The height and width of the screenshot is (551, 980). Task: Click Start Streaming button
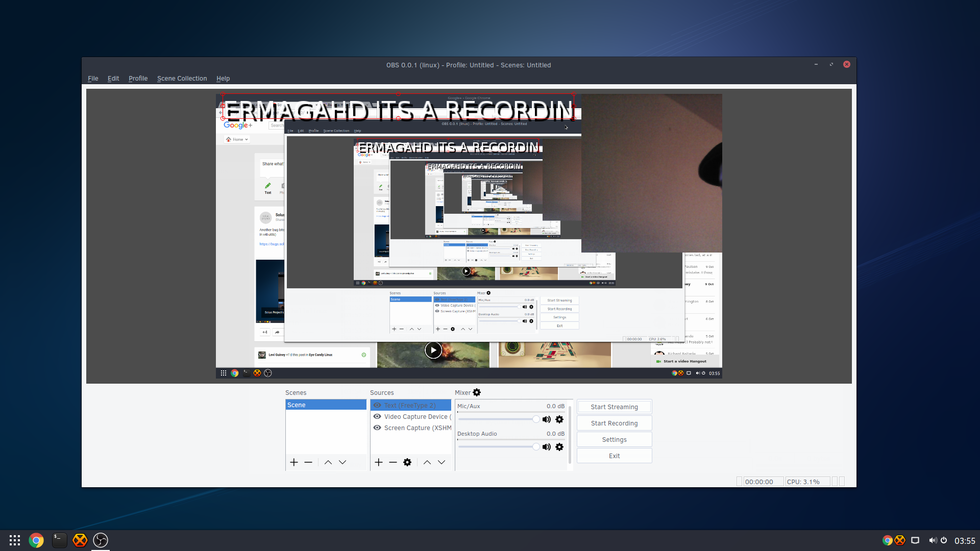[614, 407]
